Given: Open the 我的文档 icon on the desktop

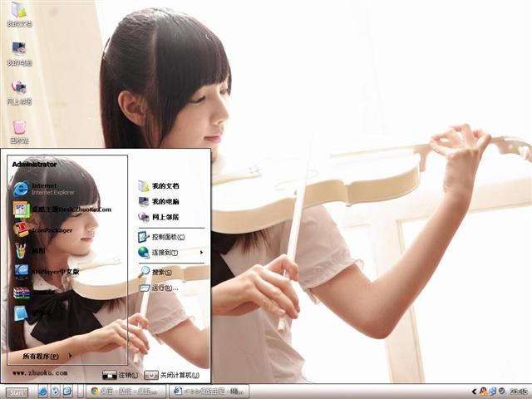Looking at the screenshot, I should tap(19, 14).
